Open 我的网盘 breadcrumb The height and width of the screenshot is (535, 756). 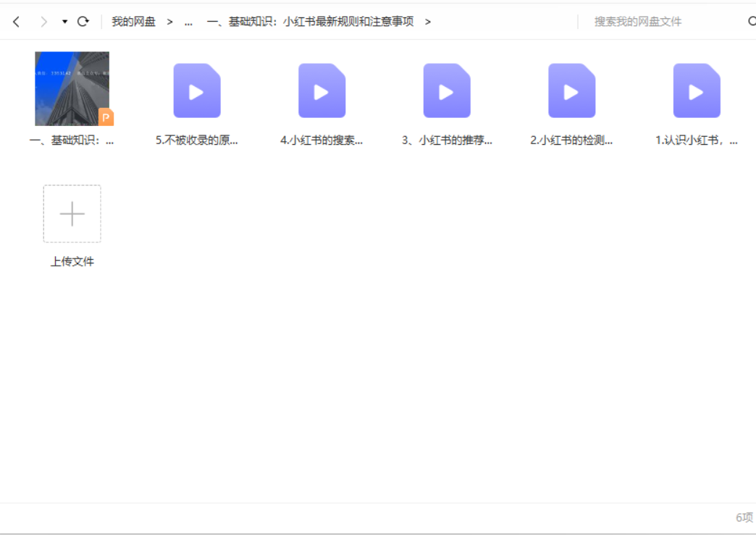point(133,22)
